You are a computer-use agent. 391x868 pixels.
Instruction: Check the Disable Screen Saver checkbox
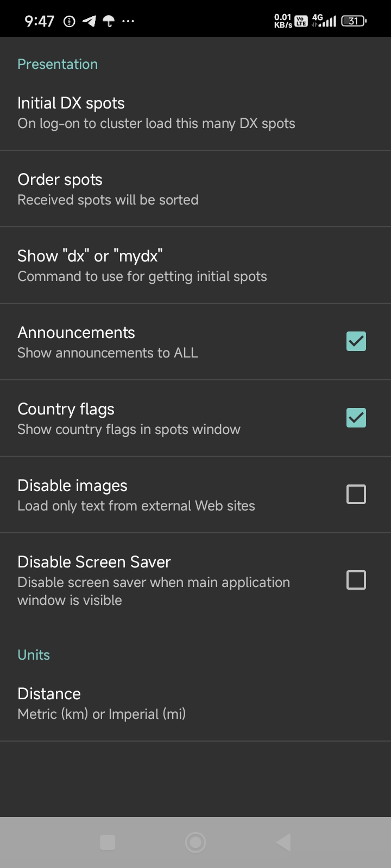pyautogui.click(x=356, y=580)
